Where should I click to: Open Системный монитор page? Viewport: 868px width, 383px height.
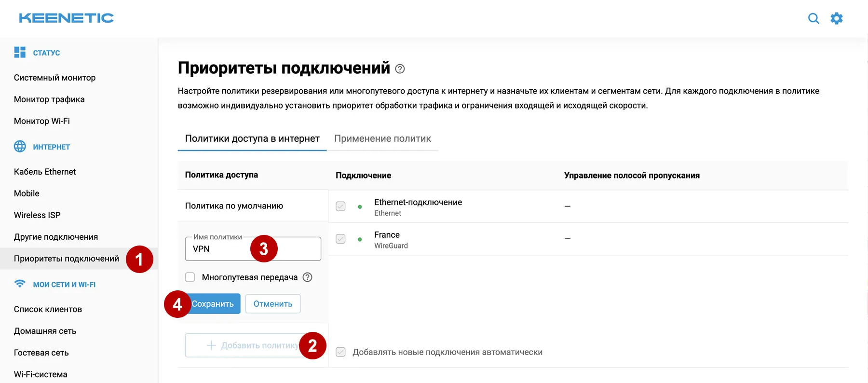click(x=54, y=78)
